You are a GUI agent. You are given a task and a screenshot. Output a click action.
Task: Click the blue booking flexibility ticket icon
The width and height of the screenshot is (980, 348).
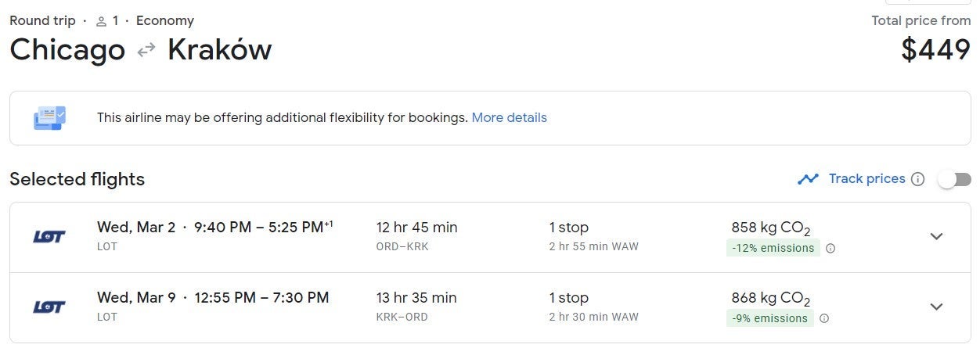coord(49,118)
